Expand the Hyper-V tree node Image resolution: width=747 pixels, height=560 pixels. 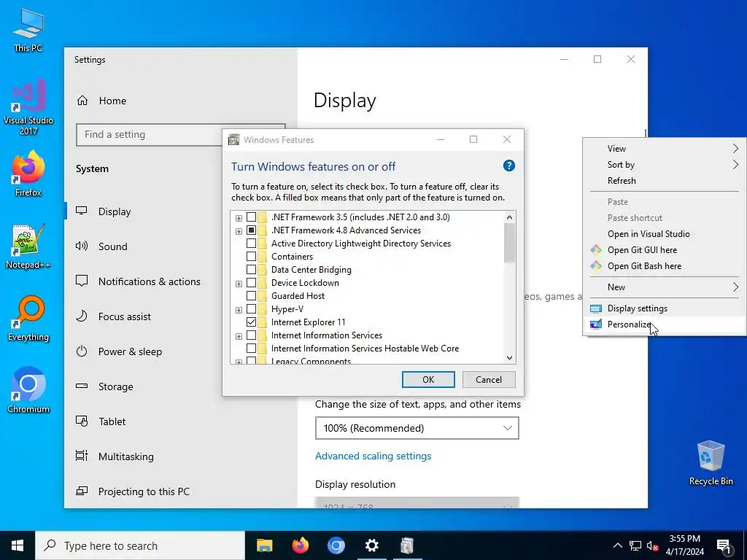tap(239, 310)
